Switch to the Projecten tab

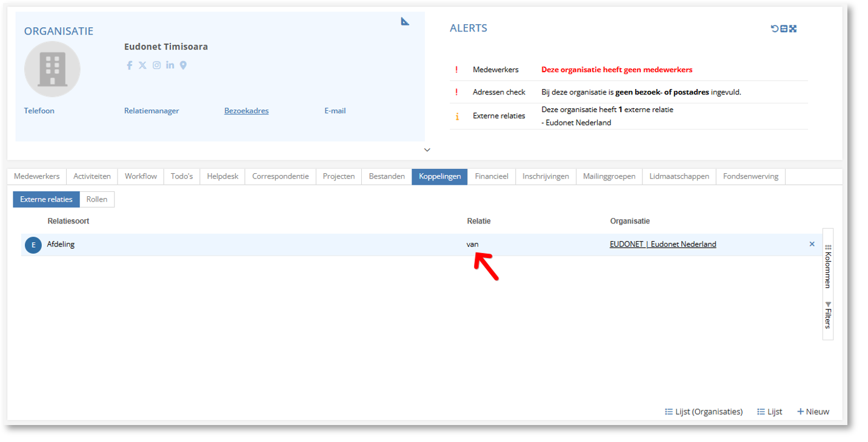coord(339,176)
